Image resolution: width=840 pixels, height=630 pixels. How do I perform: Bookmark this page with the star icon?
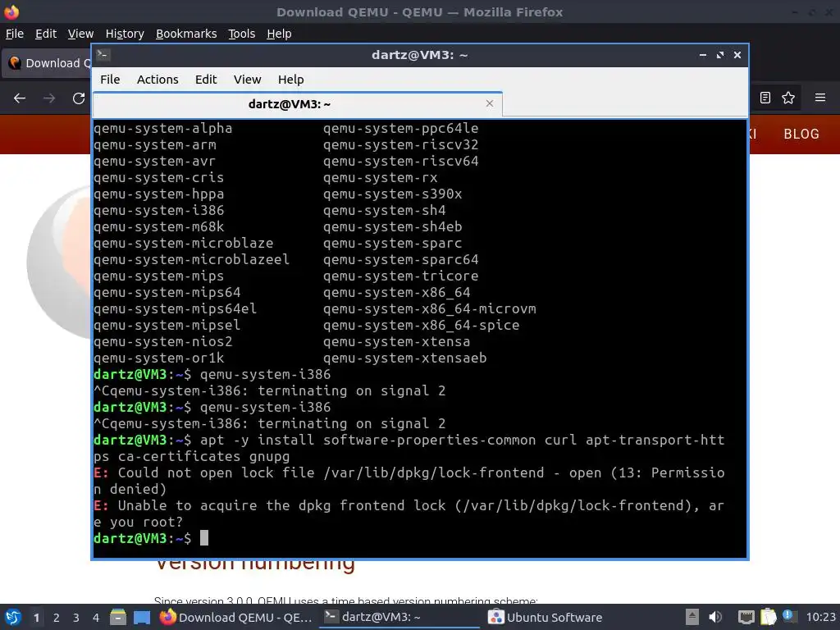click(x=788, y=98)
